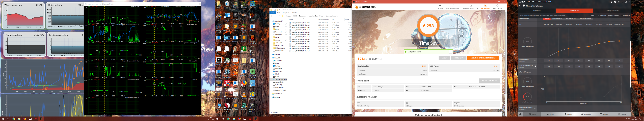Open Battle.net desktop shortcut
This screenshot has width=644, height=121.
[252, 27]
